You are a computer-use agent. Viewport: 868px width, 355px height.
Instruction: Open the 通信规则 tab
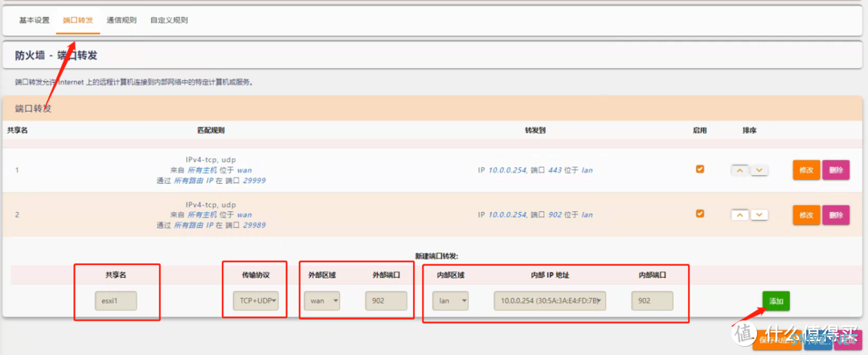[121, 19]
